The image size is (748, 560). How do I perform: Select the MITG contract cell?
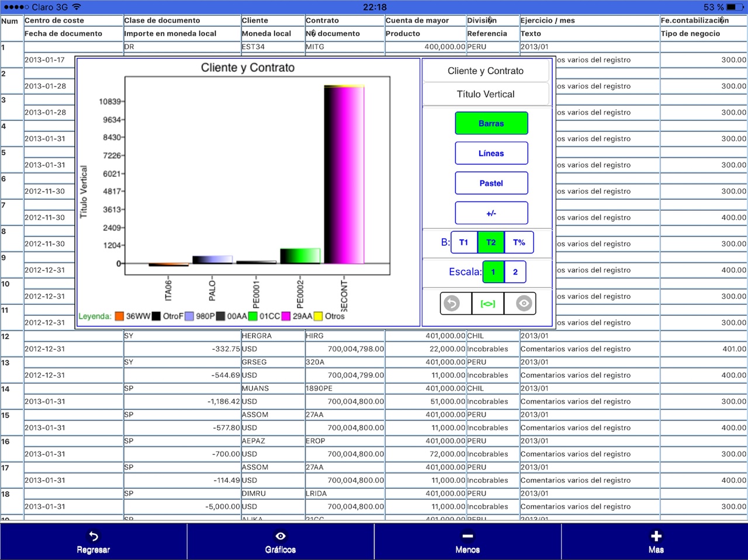pyautogui.click(x=345, y=47)
